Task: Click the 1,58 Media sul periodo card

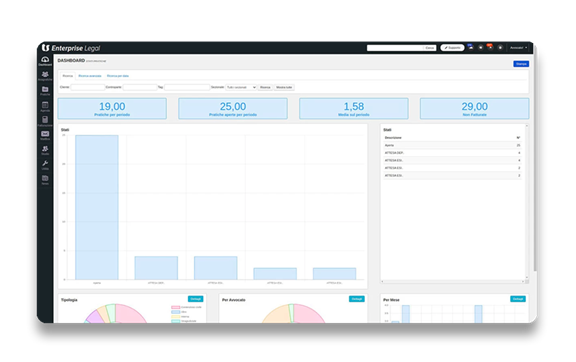Action: (354, 108)
